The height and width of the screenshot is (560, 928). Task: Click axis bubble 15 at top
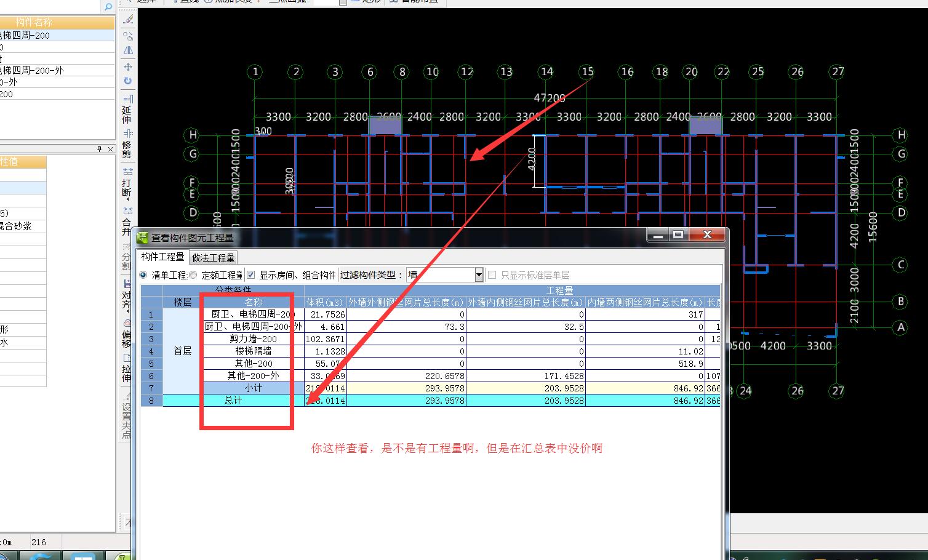click(588, 71)
